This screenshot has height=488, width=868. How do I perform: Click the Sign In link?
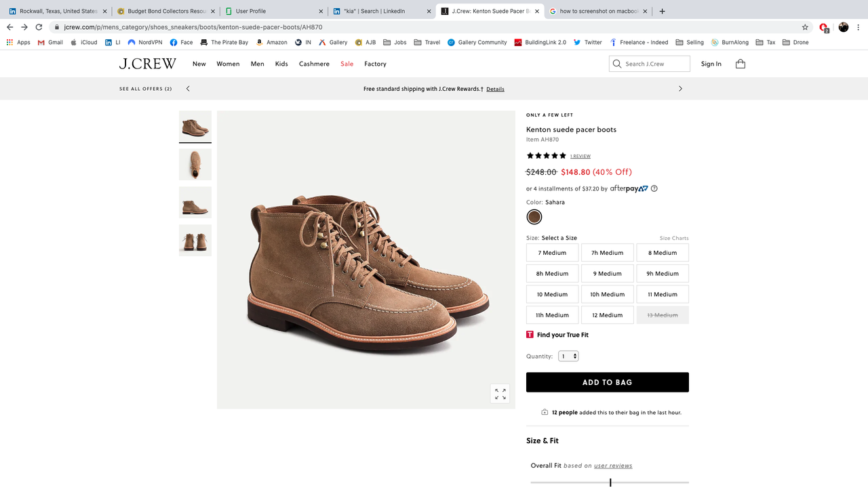[711, 64]
